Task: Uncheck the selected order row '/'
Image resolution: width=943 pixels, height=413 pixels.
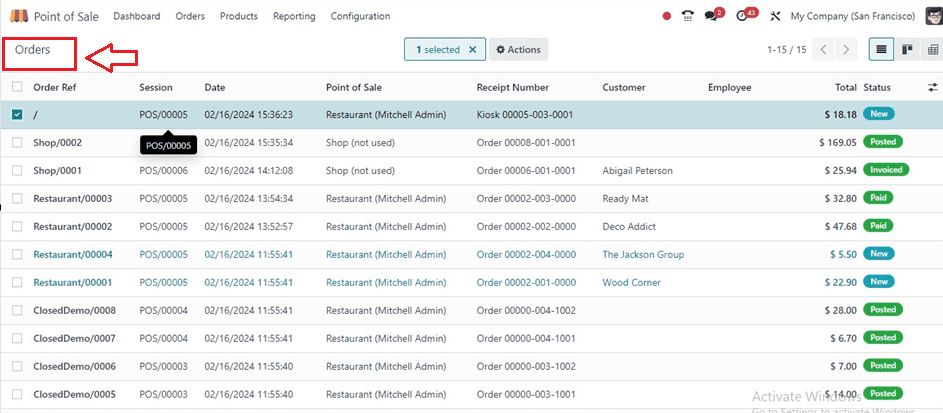Action: click(x=17, y=114)
